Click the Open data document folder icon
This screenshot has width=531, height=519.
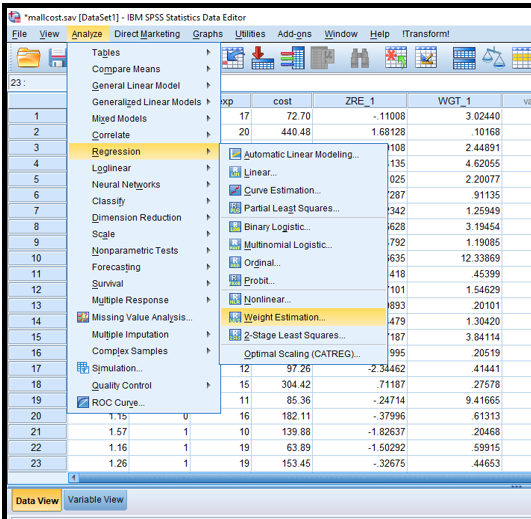[28, 58]
